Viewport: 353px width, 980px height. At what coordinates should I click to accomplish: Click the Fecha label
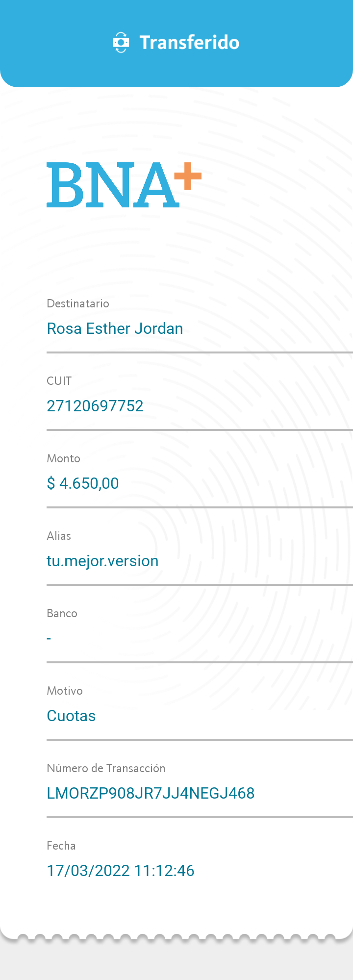pyautogui.click(x=61, y=846)
